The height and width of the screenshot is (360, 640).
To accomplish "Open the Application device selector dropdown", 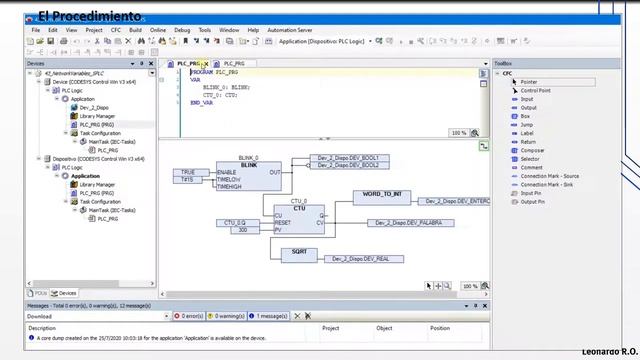I will (x=370, y=41).
